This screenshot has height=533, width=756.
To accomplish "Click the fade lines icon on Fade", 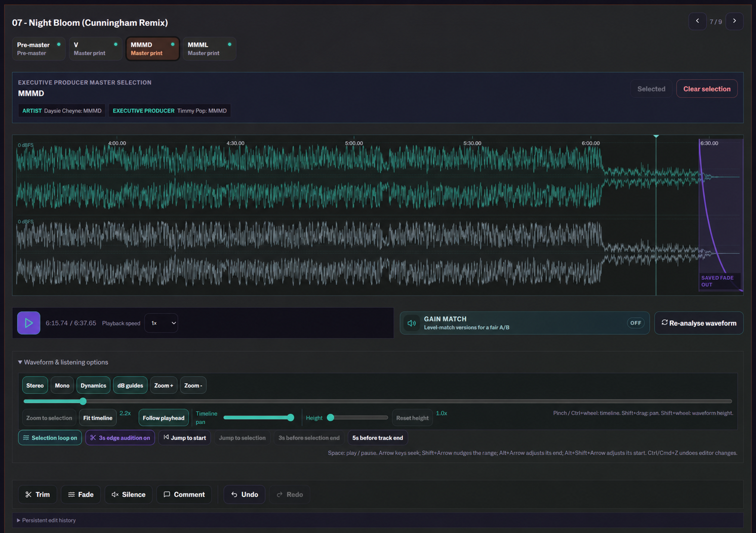I will click(x=71, y=495).
